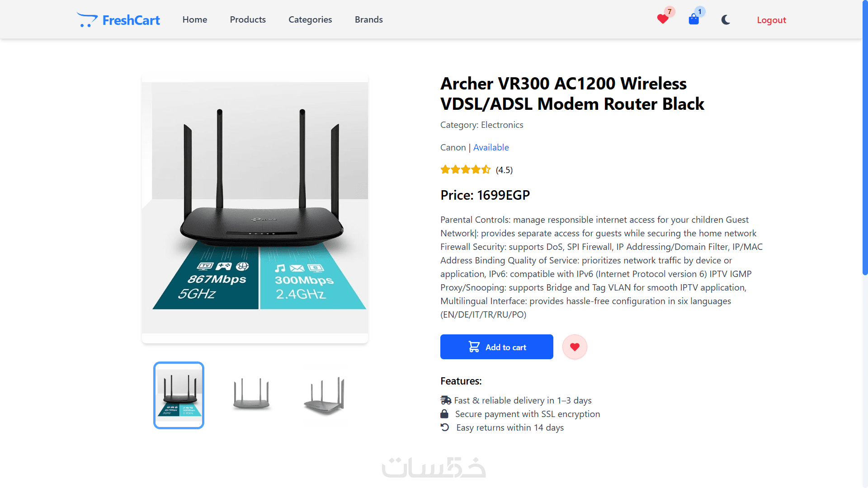Viewport: 868px width, 488px height.
Task: Click the delivery truck feature icon
Action: [x=446, y=400]
